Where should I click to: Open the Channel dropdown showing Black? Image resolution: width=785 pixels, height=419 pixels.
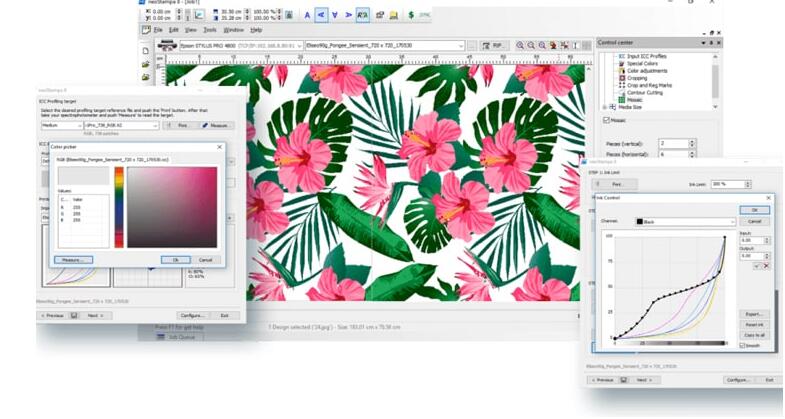[x=683, y=221]
